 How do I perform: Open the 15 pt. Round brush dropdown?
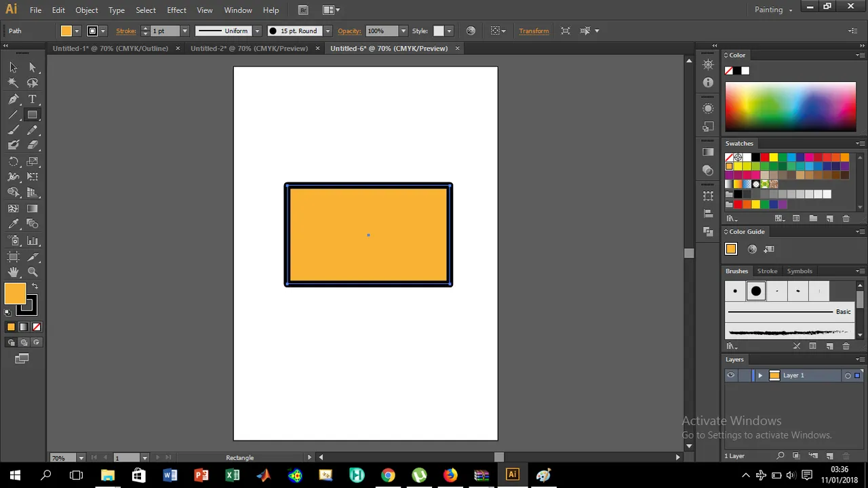(328, 31)
